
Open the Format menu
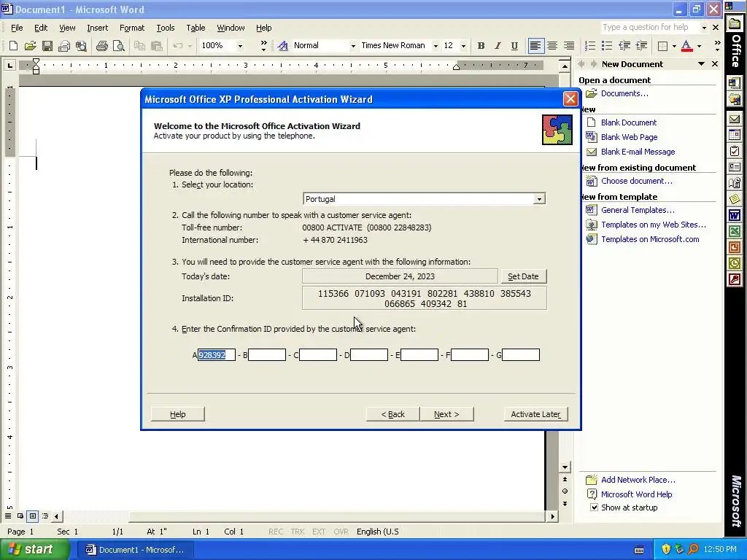132,28
